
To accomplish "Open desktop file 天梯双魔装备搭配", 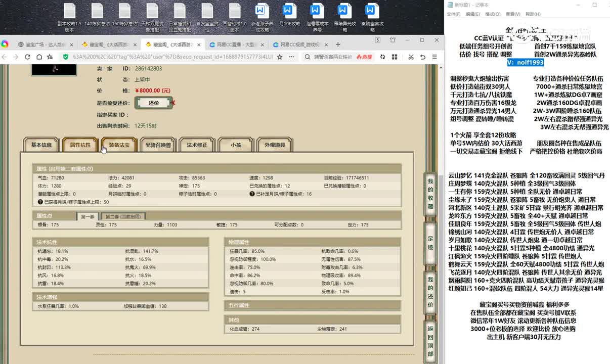I will [x=152, y=18].
